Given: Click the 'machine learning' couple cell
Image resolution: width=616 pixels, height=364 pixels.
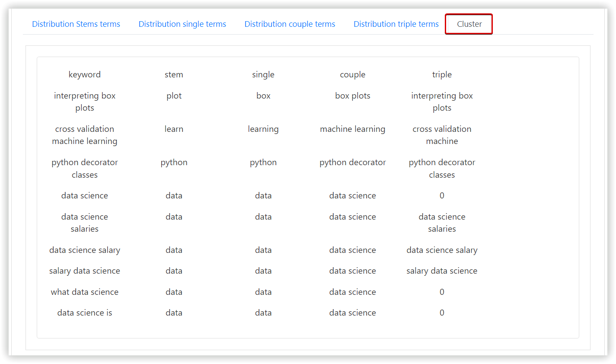Looking at the screenshot, I should (352, 129).
